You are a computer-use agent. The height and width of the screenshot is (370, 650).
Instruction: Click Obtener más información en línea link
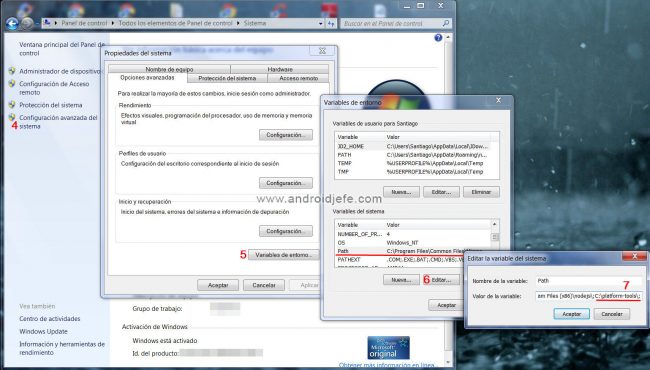click(387, 365)
